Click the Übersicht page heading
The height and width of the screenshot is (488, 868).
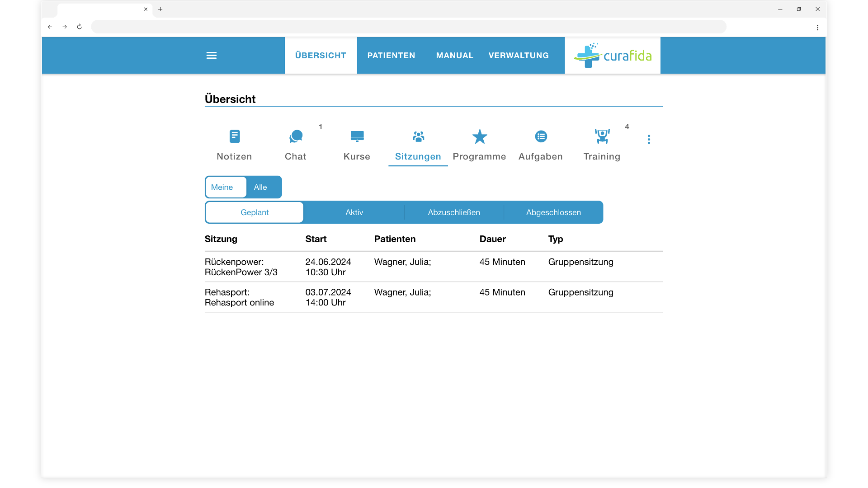point(230,99)
